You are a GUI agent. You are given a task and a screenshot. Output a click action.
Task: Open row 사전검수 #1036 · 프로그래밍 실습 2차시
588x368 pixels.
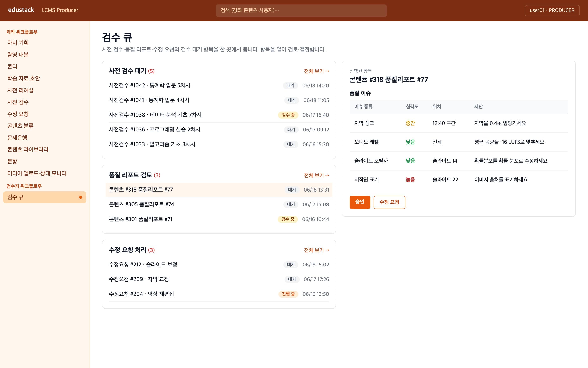[219, 130]
